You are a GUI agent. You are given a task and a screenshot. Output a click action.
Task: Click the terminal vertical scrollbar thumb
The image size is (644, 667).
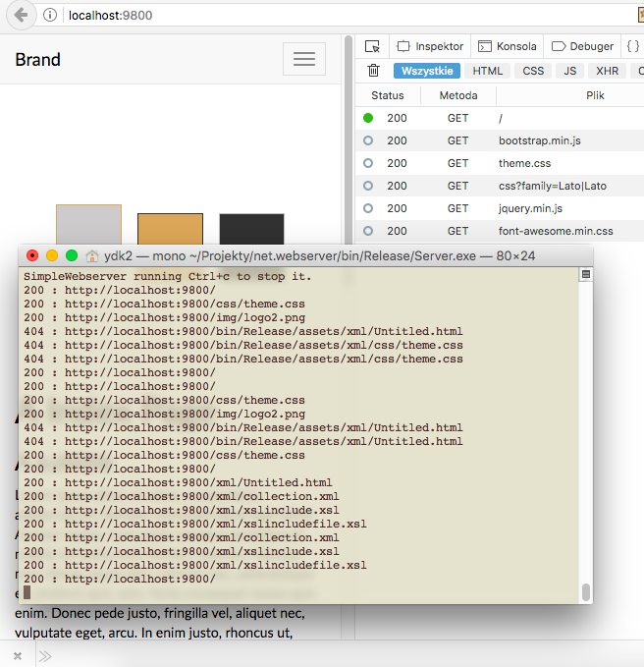point(586,591)
